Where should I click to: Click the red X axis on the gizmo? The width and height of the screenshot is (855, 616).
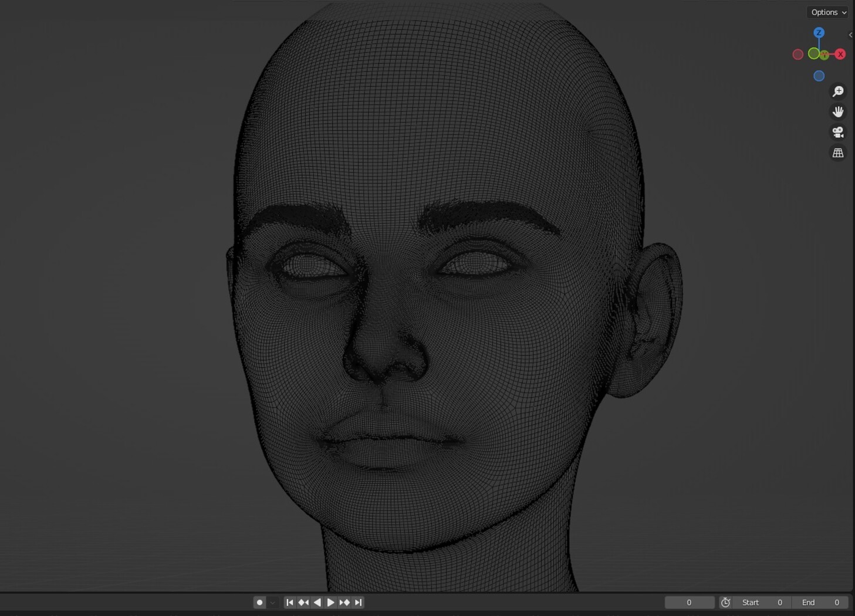(840, 54)
